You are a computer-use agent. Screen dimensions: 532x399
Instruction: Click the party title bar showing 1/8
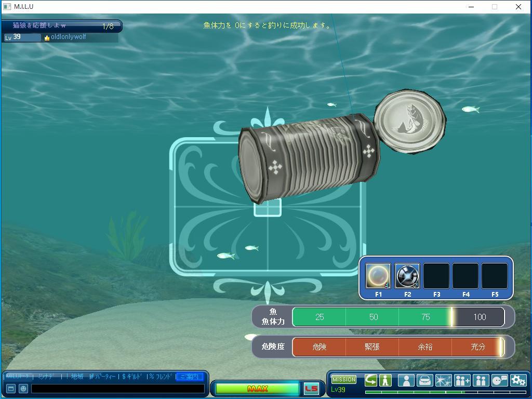tap(62, 25)
